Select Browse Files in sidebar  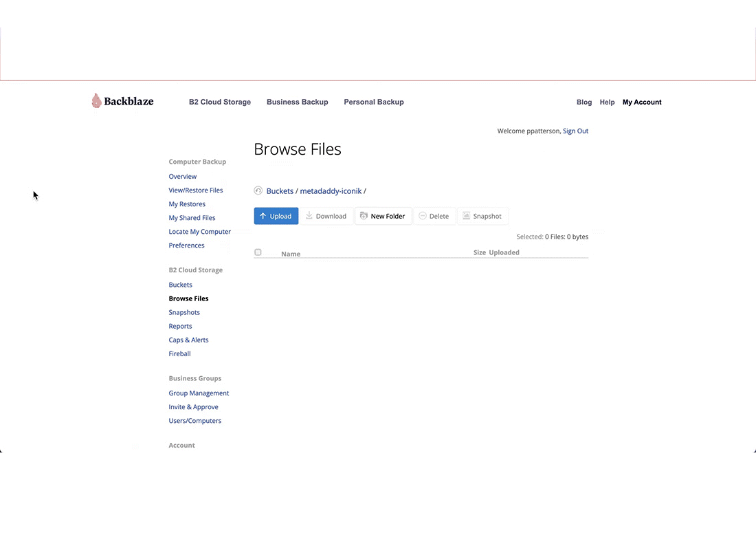(188, 298)
